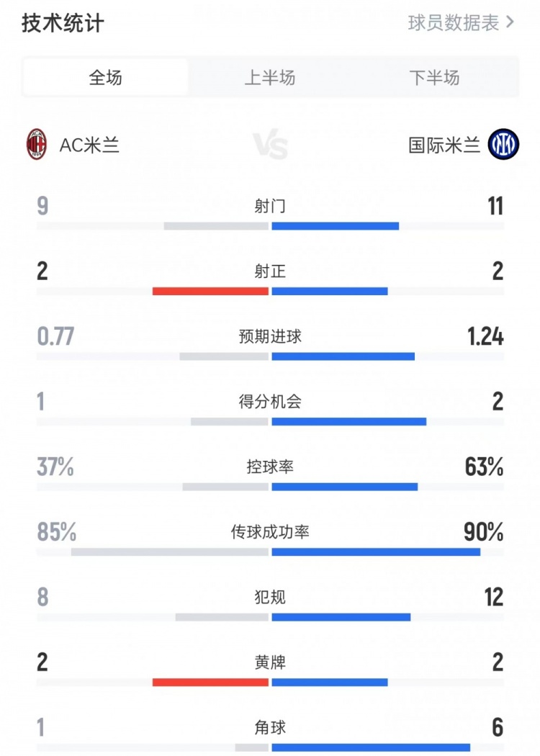Tap the VS icon between teams
The height and width of the screenshot is (756, 540).
(x=271, y=145)
